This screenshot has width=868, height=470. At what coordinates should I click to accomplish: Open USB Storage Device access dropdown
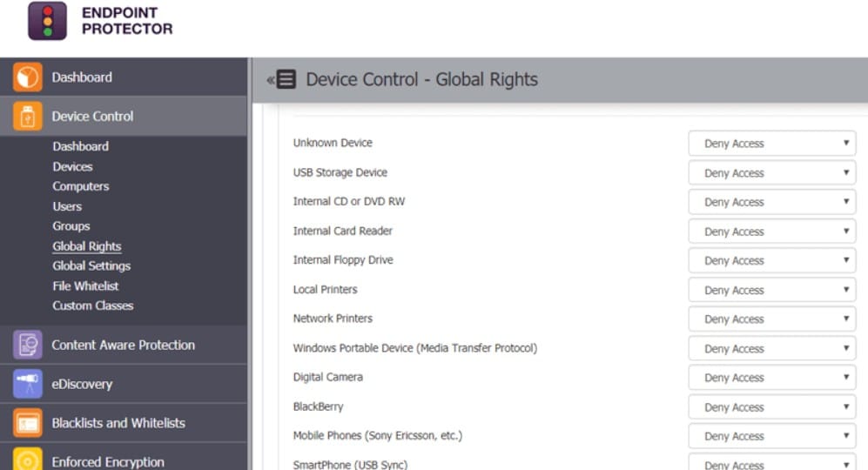click(x=772, y=172)
